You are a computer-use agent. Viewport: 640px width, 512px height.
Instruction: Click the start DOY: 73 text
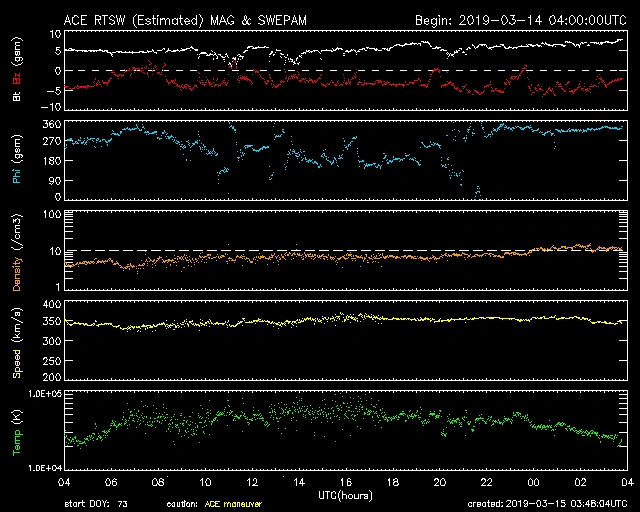coord(96,504)
